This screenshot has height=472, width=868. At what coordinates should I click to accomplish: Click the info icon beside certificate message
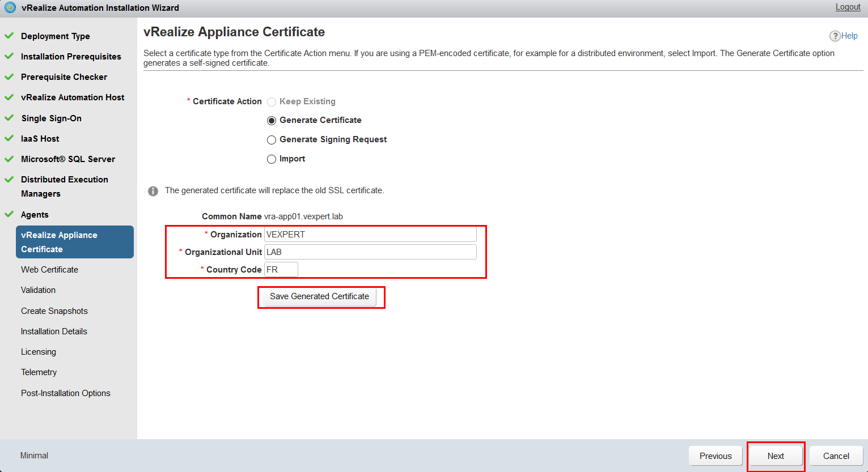tap(153, 191)
